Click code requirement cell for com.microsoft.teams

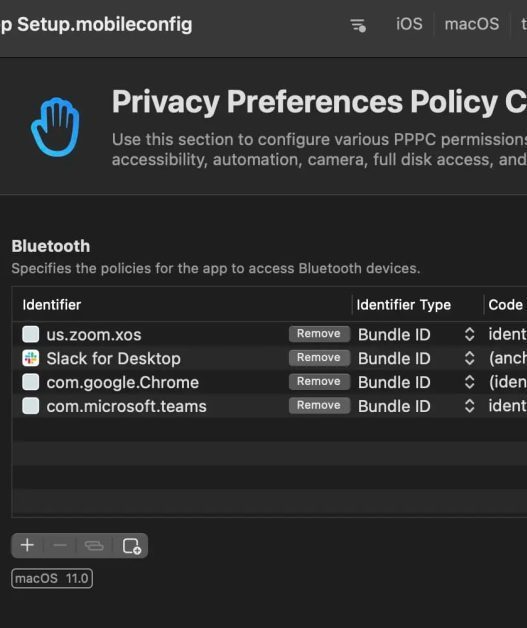(x=507, y=407)
